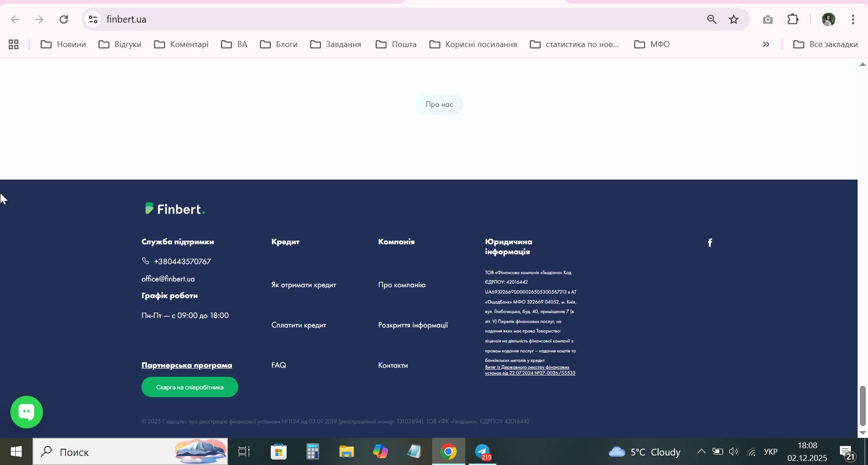868x465 pixels.
Task: Reload the finbert.ua page
Action: tap(64, 19)
